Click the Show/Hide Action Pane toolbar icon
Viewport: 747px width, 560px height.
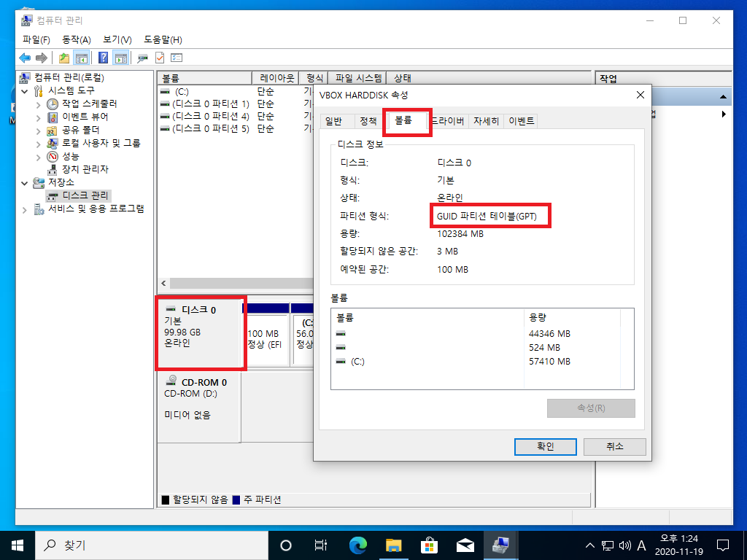(120, 58)
